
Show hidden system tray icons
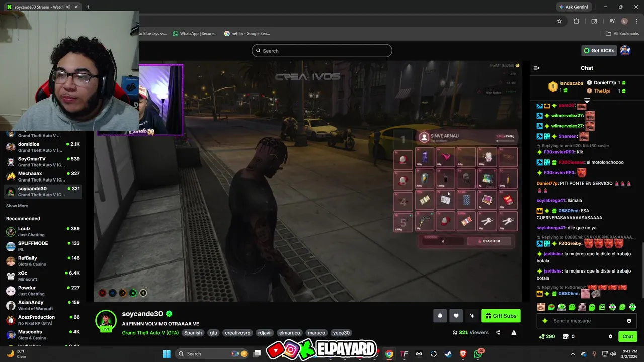tap(573, 354)
